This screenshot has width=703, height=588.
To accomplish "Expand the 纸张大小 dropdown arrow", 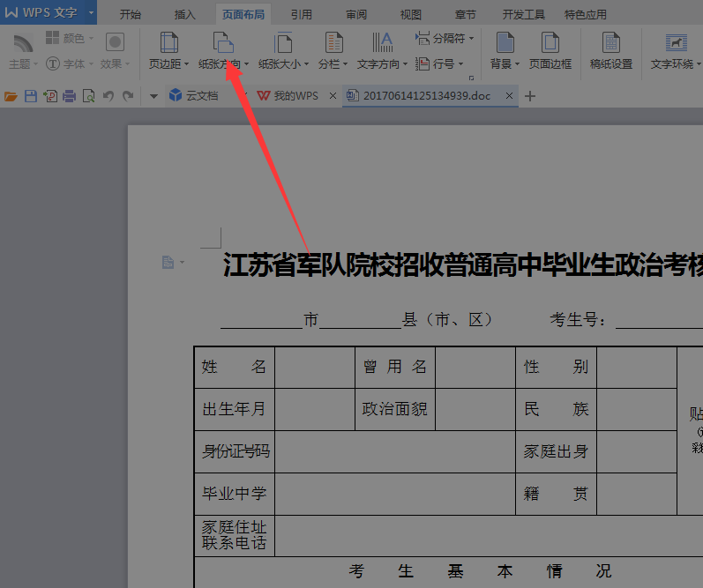I will coord(306,64).
